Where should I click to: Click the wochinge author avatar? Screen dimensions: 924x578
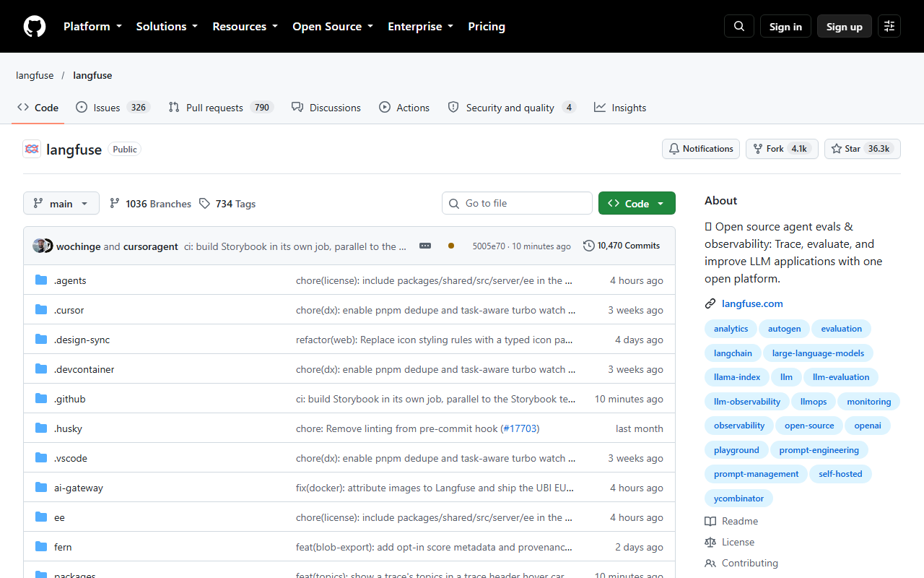click(39, 246)
